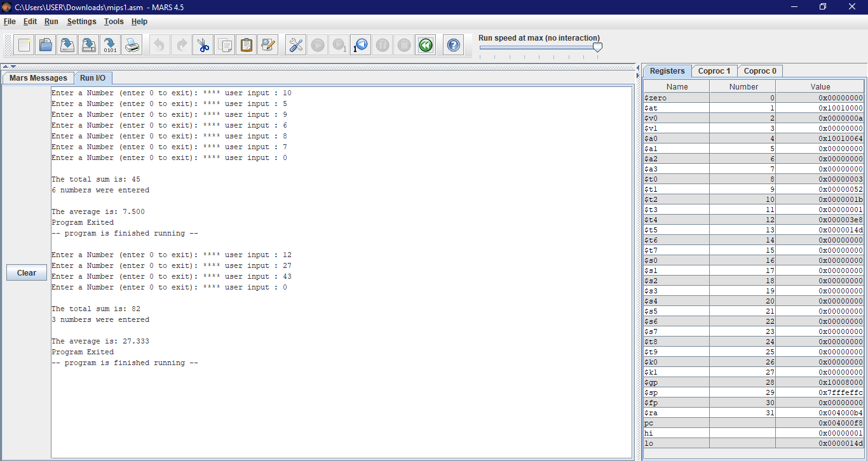Click the Run speed slider handle

[597, 48]
